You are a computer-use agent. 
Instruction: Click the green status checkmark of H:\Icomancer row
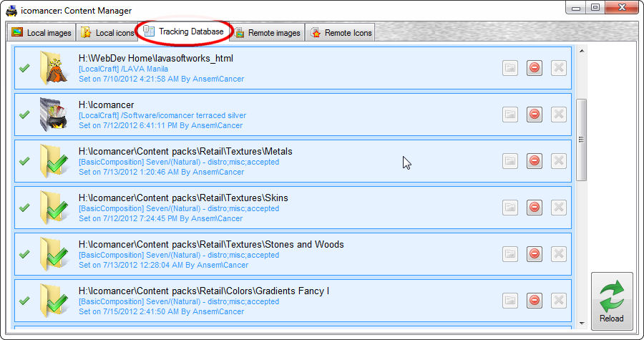24,114
